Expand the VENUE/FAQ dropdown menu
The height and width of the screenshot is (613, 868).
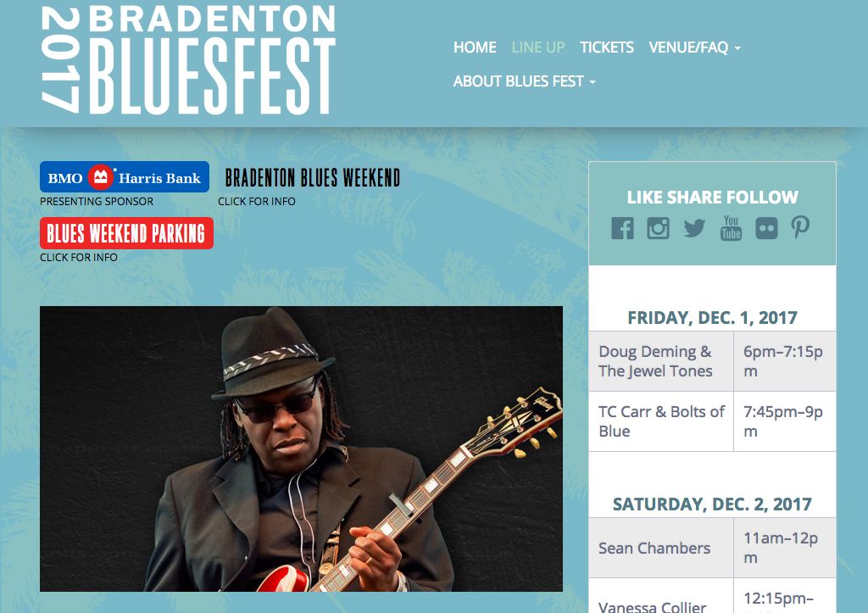click(x=695, y=47)
